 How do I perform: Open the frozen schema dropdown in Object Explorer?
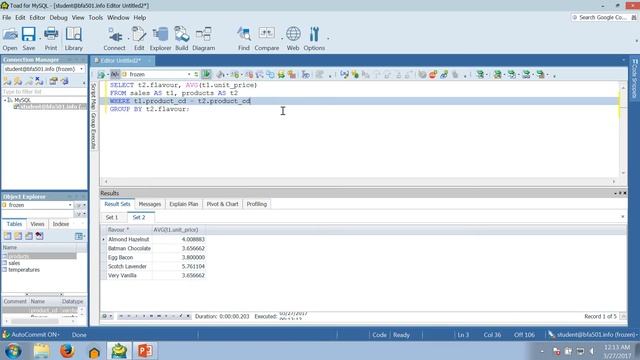click(70, 205)
